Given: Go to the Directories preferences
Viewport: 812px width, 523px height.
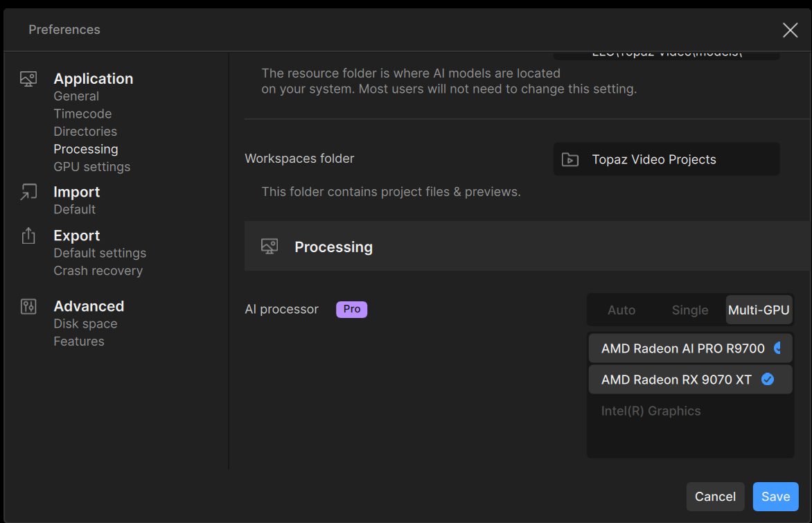Looking at the screenshot, I should [x=85, y=132].
